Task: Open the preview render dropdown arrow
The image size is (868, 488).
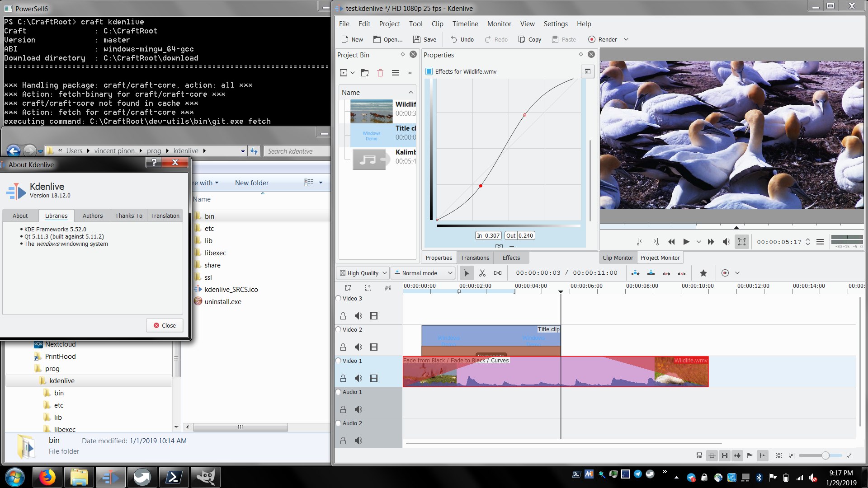Action: click(x=737, y=273)
